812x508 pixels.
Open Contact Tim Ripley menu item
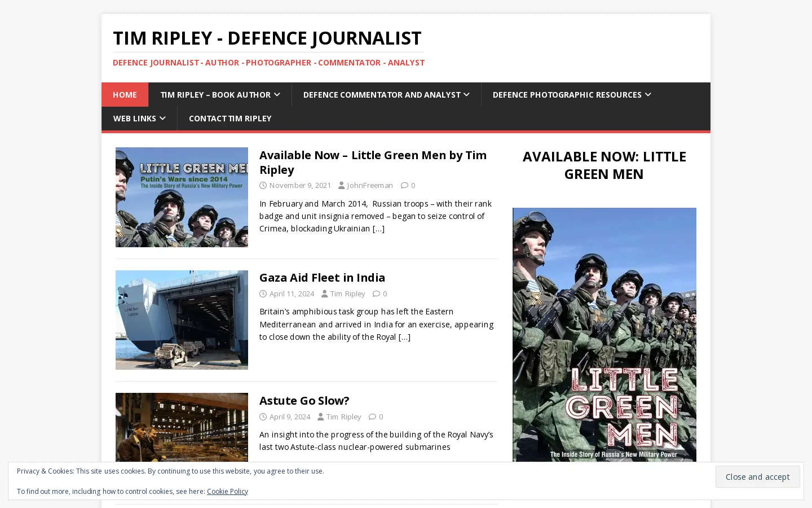pyautogui.click(x=230, y=119)
